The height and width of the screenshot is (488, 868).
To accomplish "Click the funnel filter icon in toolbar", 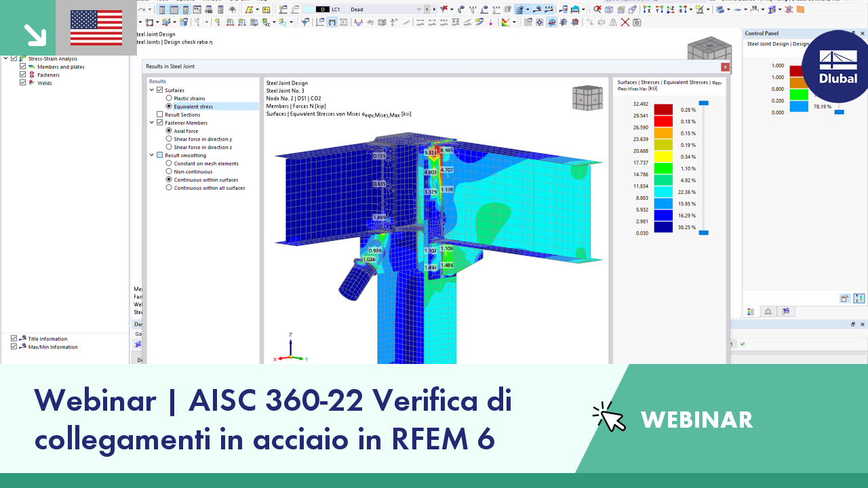I will pyautogui.click(x=305, y=22).
